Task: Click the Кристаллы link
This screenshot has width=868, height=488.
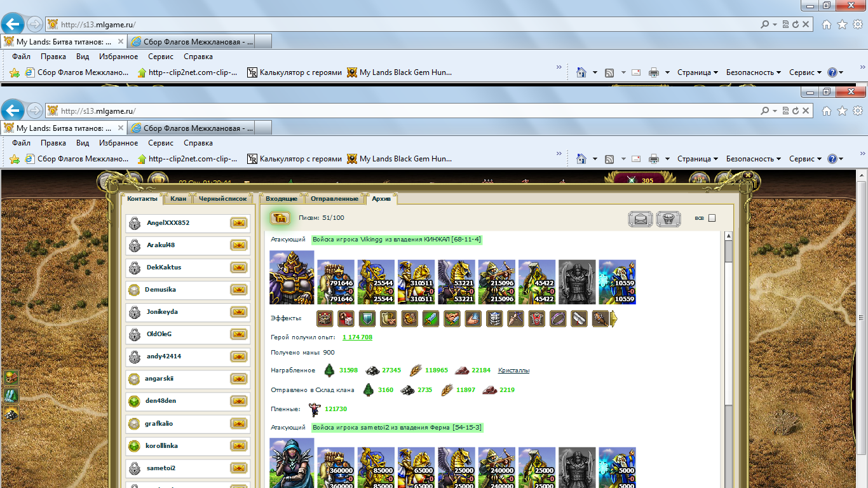Action: pos(513,370)
